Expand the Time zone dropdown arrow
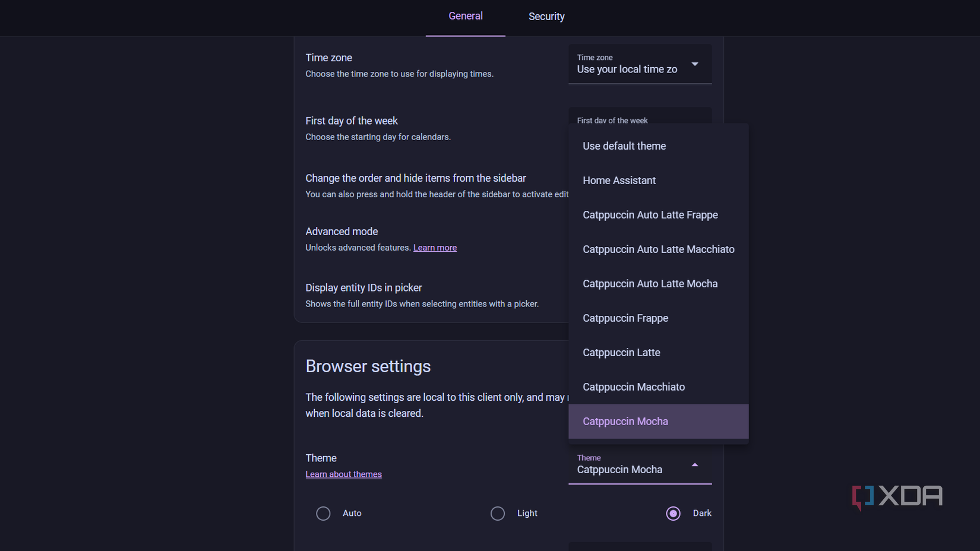The height and width of the screenshot is (551, 980). 694,64
